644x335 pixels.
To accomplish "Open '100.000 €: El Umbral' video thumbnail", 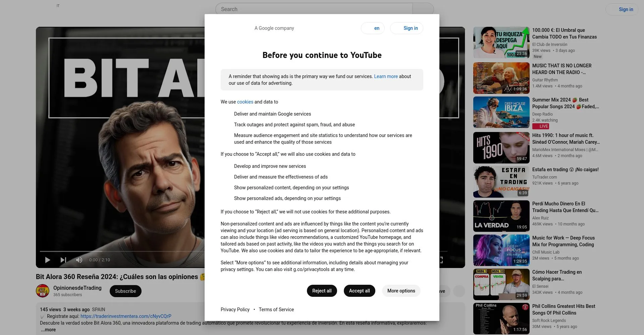I will click(x=501, y=43).
